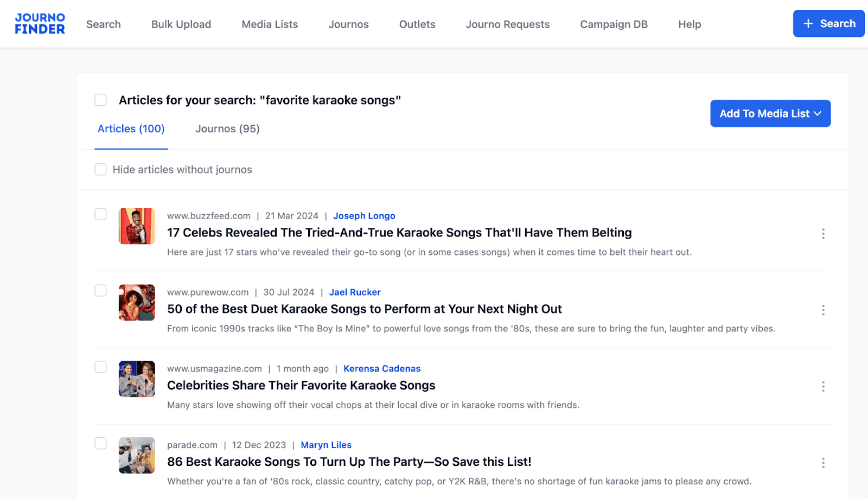The image size is (868, 499).
Task: Open the options menu for the Us Magazine article
Action: [823, 386]
